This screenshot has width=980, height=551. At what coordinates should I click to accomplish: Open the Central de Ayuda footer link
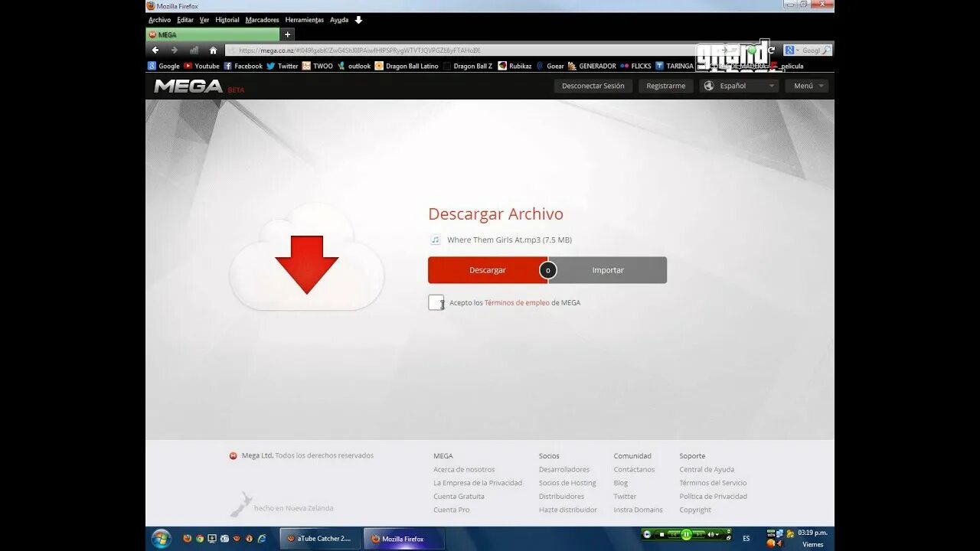point(707,470)
